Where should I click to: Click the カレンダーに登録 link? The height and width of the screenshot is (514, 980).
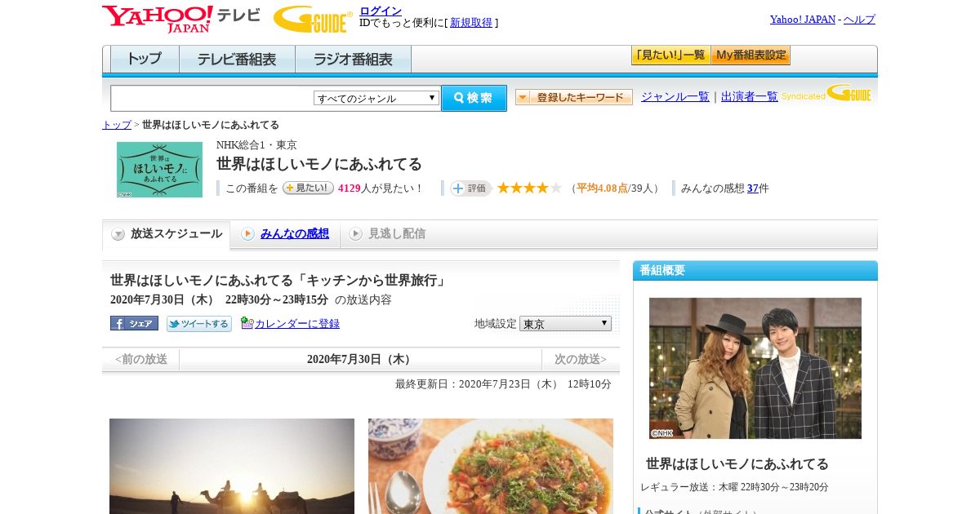pyautogui.click(x=297, y=323)
